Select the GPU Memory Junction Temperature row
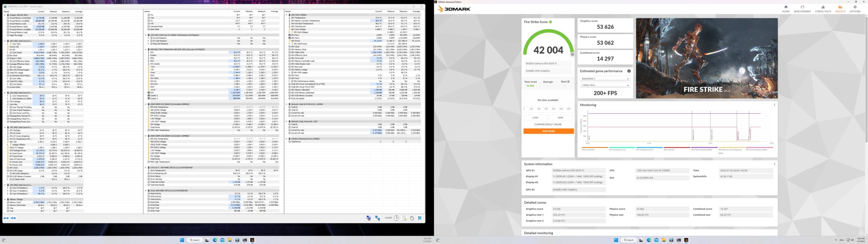 (355, 21)
